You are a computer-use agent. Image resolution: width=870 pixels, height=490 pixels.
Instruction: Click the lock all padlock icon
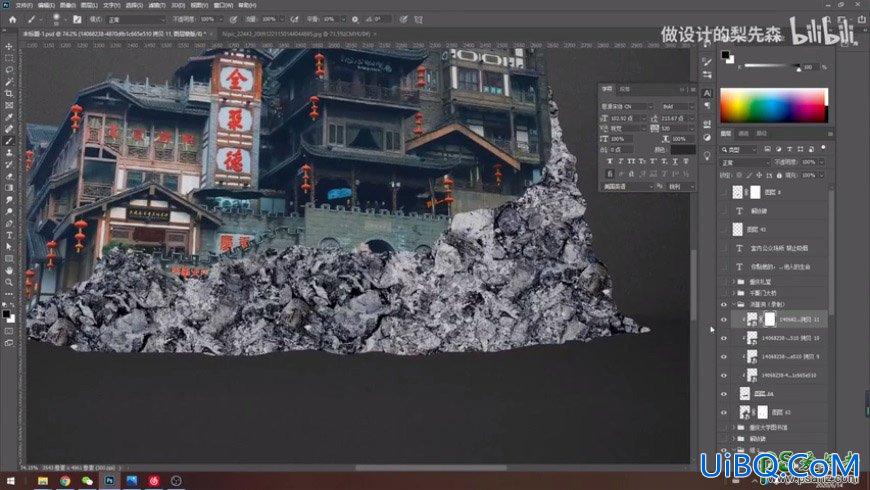click(778, 175)
